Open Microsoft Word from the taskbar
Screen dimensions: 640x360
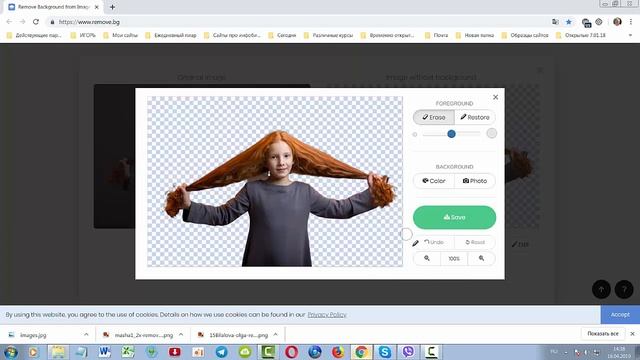tap(104, 352)
